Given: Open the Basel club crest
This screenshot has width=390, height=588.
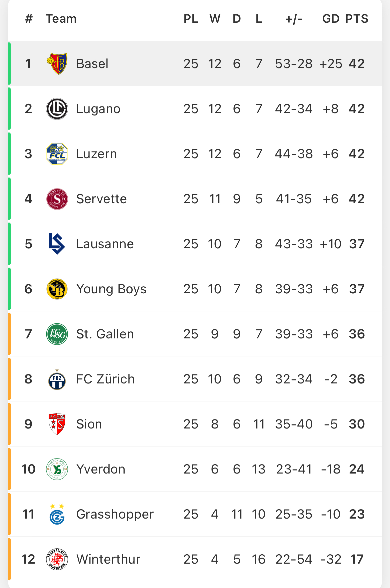Looking at the screenshot, I should (57, 63).
